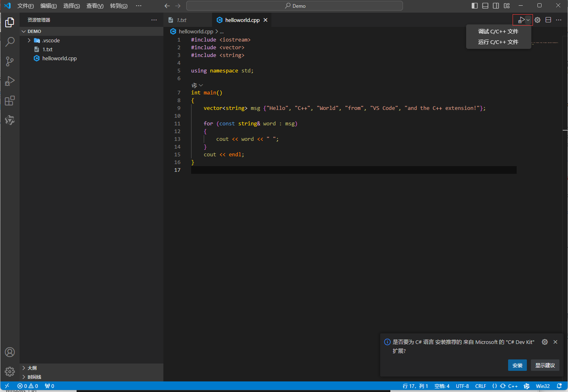This screenshot has width=568, height=392.
Task: Select 调试 C/C++ 文件 menu entry
Action: coord(498,31)
